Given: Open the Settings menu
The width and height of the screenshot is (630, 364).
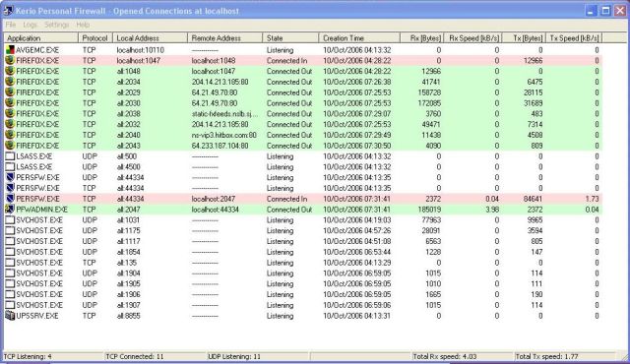Looking at the screenshot, I should pos(57,25).
